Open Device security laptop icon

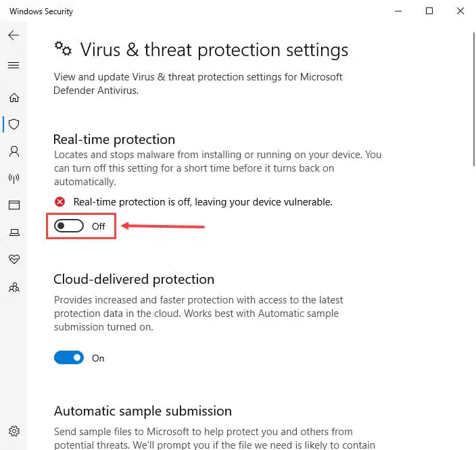tap(14, 232)
